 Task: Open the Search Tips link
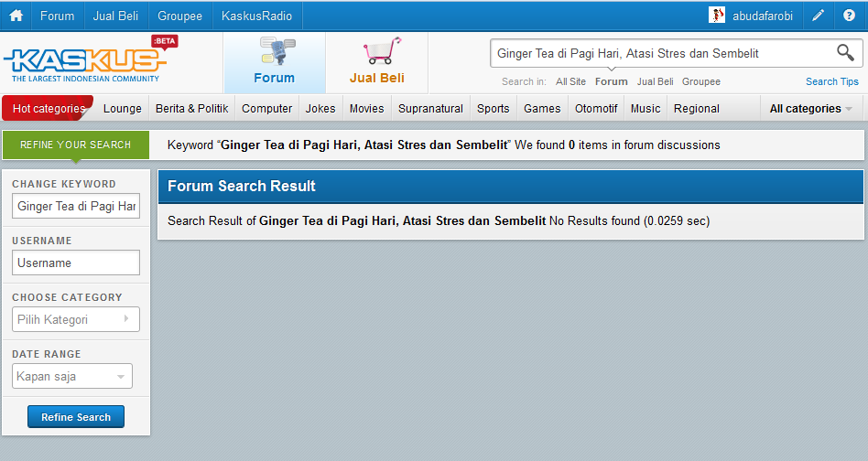pos(831,81)
